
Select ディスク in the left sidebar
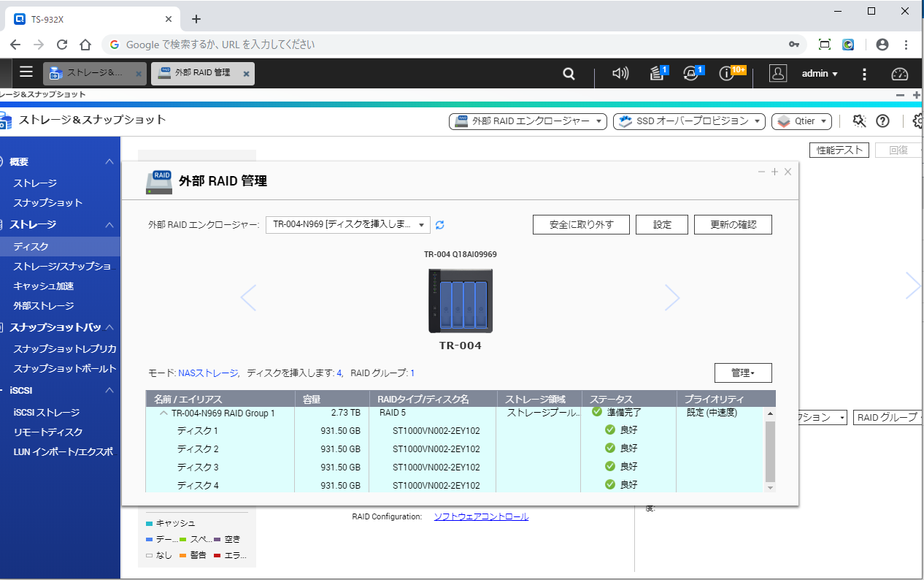click(x=31, y=247)
